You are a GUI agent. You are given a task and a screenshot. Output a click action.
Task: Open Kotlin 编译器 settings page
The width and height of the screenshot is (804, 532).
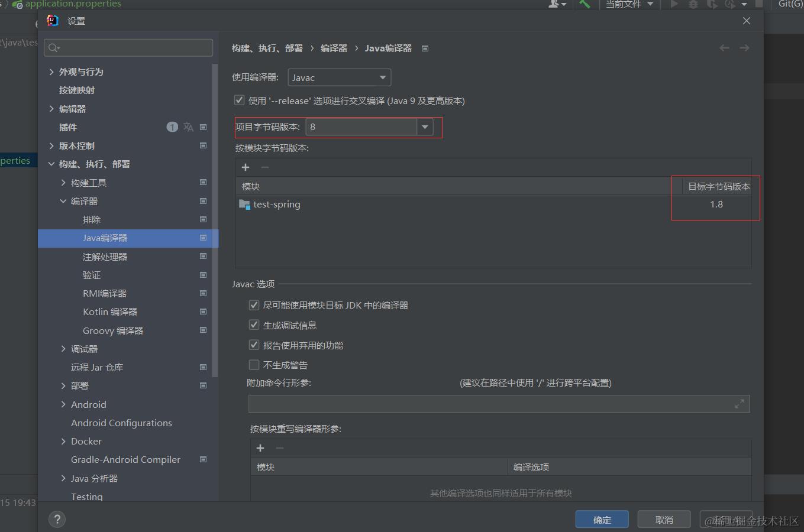110,312
